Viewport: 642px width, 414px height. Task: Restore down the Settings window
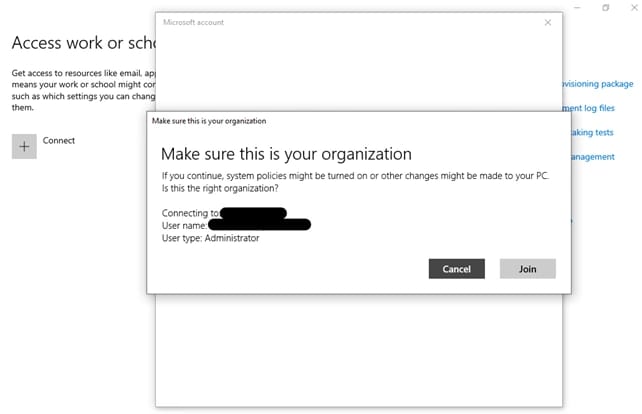pyautogui.click(x=606, y=8)
